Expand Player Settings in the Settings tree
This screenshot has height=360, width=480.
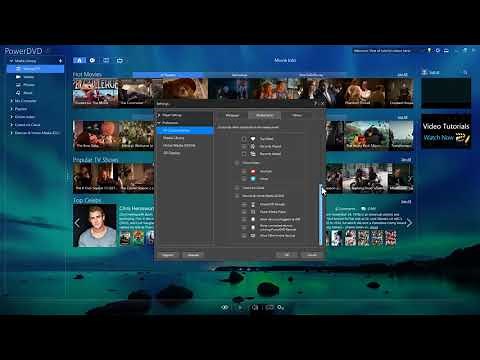(159, 115)
